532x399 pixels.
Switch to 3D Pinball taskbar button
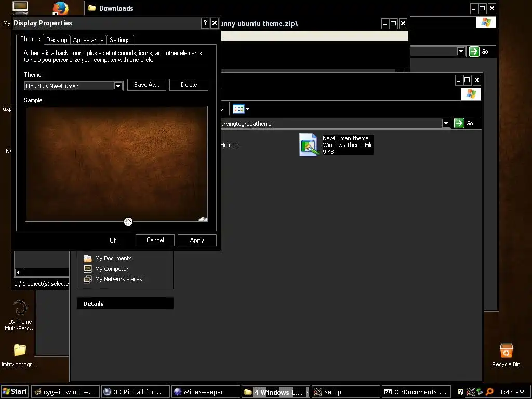pos(136,392)
